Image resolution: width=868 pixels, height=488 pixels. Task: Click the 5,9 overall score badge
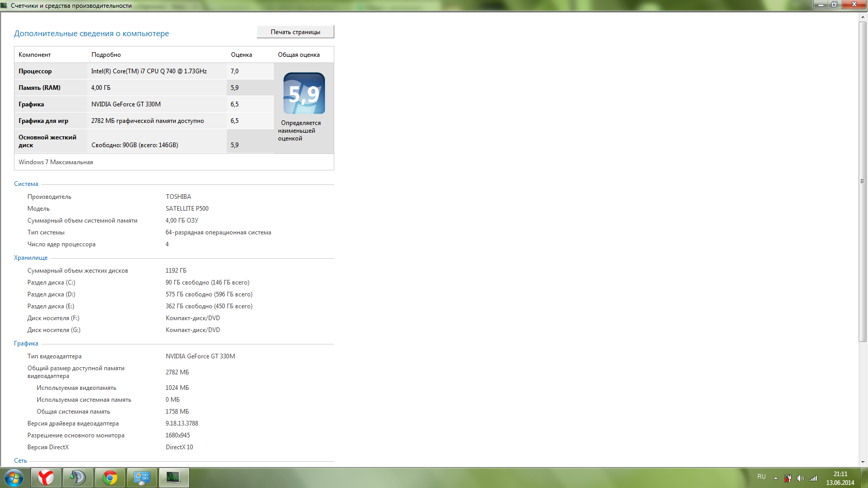click(x=304, y=93)
